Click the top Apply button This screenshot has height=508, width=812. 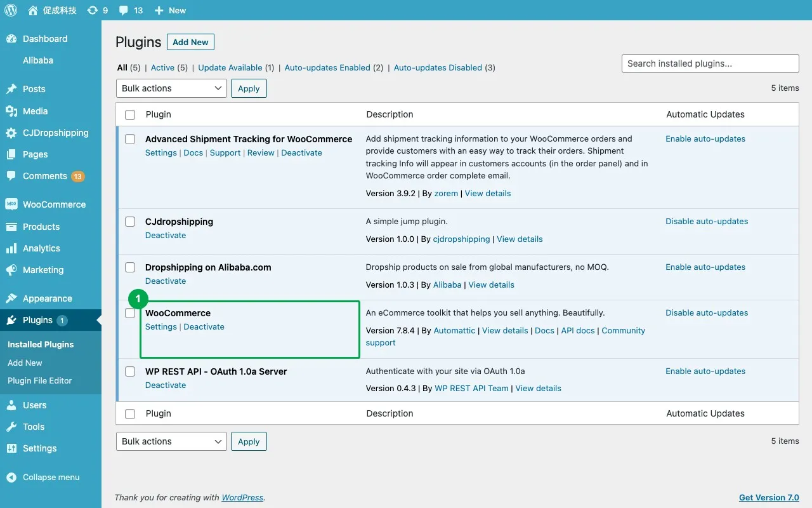[249, 88]
